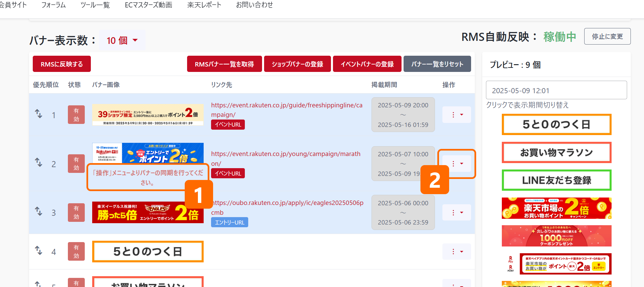This screenshot has height=287, width=644.
Task: Click preview 楽天ペイ ポイント2倍 banner
Action: tap(557, 264)
